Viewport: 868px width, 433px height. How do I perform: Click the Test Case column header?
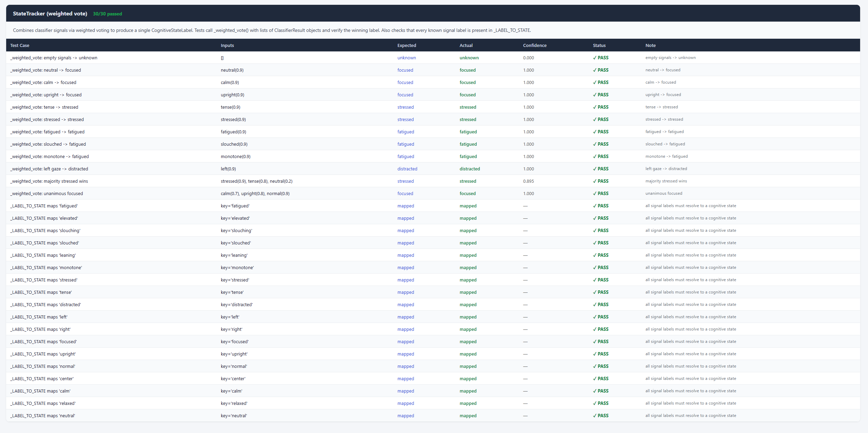coord(20,45)
